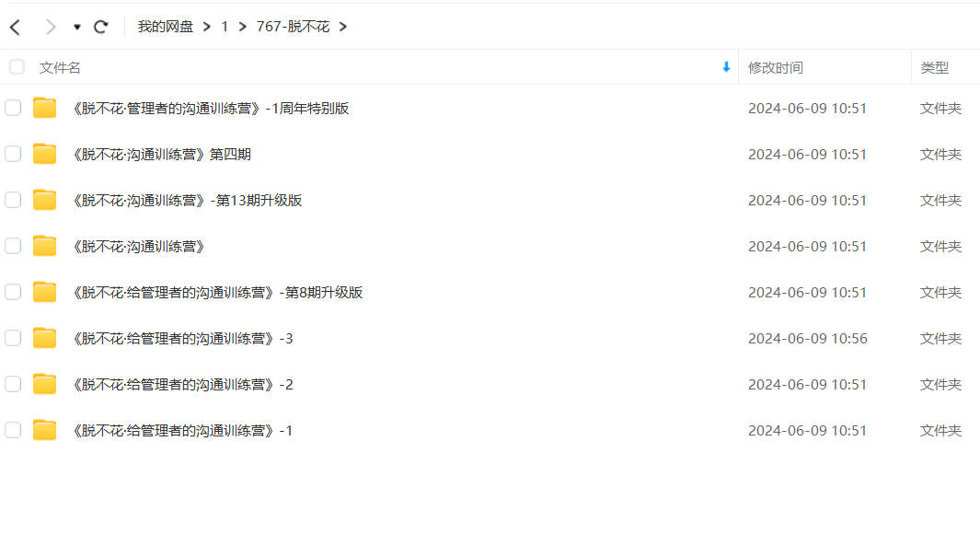Open folder 1 in the breadcrumb
This screenshot has width=980, height=546.
tap(225, 27)
